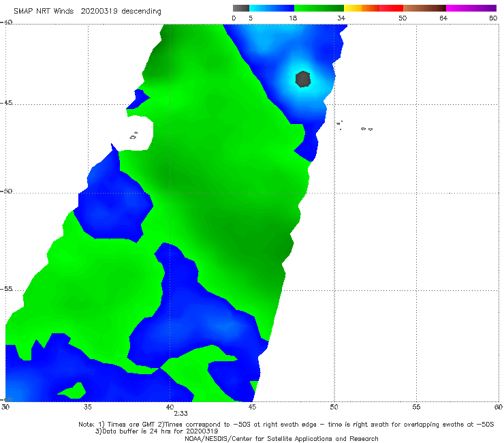Click the longitude axis label "40"
This screenshot has width=504, height=443.
[170, 407]
